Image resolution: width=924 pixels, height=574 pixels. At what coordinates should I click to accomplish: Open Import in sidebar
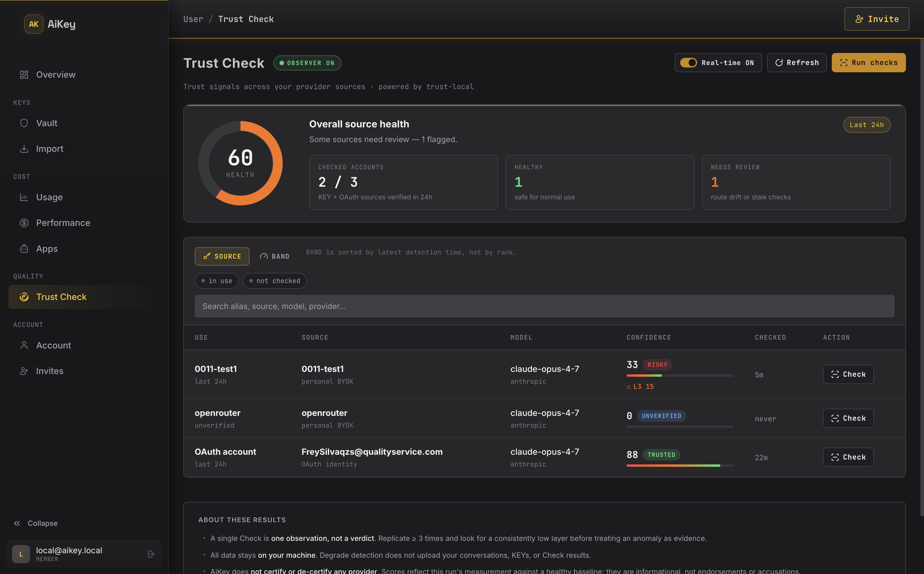[84, 148]
